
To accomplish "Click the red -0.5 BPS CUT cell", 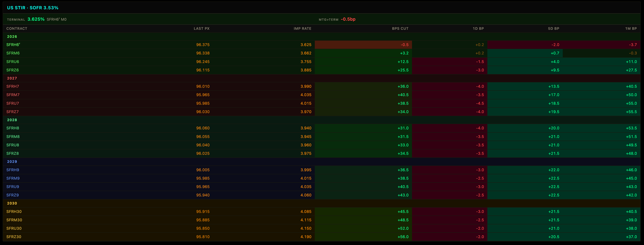I will click(363, 45).
